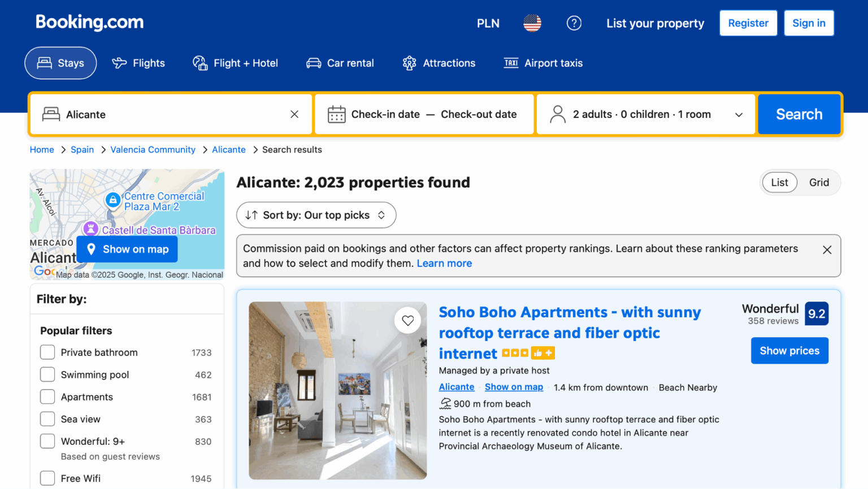Viewport: 868px width, 489px height.
Task: Open the Sort by: Our top picks dropdown
Action: point(316,215)
